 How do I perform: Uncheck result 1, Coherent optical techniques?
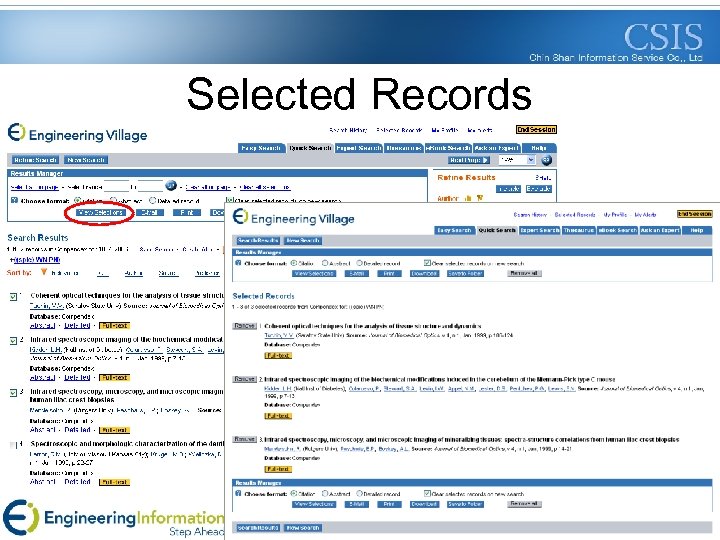13,297
